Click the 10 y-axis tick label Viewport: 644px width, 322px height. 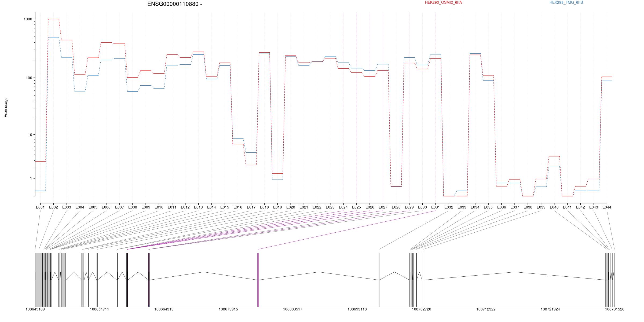coord(30,135)
